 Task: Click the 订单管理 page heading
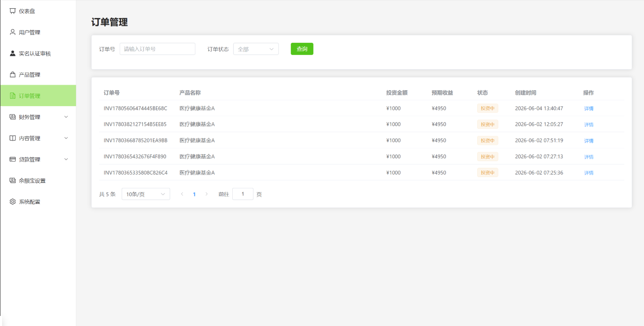tap(110, 22)
